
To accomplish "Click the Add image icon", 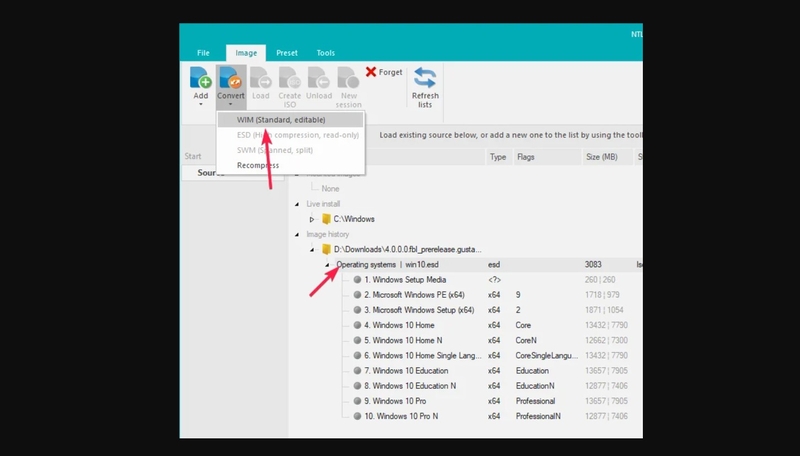I will coord(201,78).
